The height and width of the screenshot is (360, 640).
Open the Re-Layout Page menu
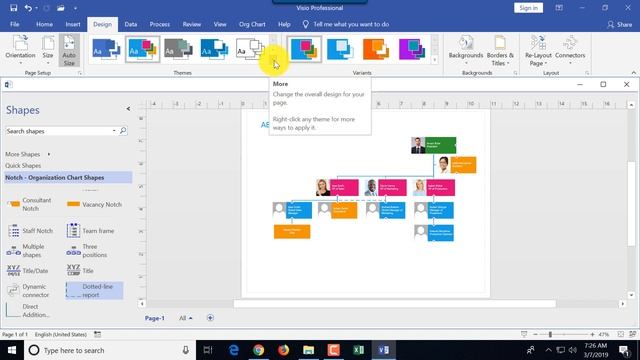click(538, 50)
